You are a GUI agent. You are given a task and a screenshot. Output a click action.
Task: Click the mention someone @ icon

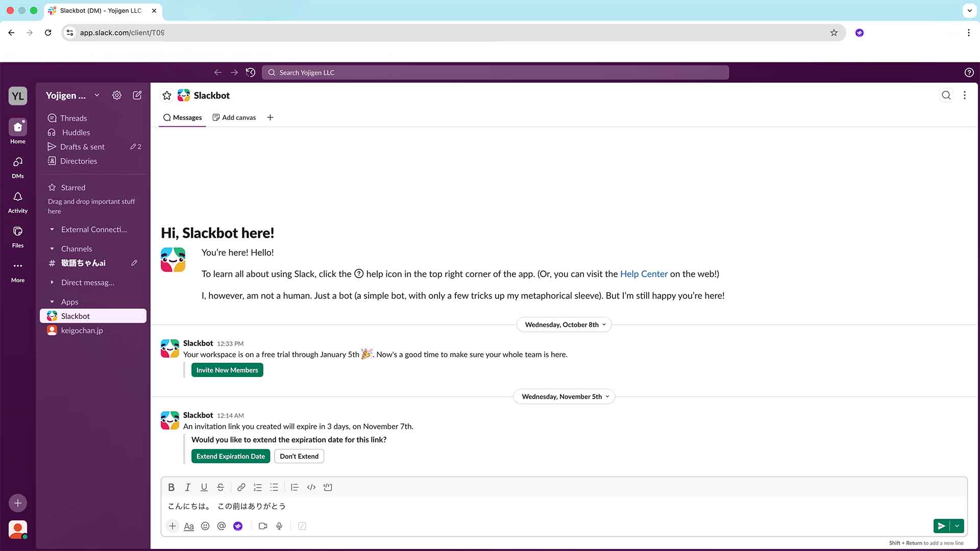point(222,526)
